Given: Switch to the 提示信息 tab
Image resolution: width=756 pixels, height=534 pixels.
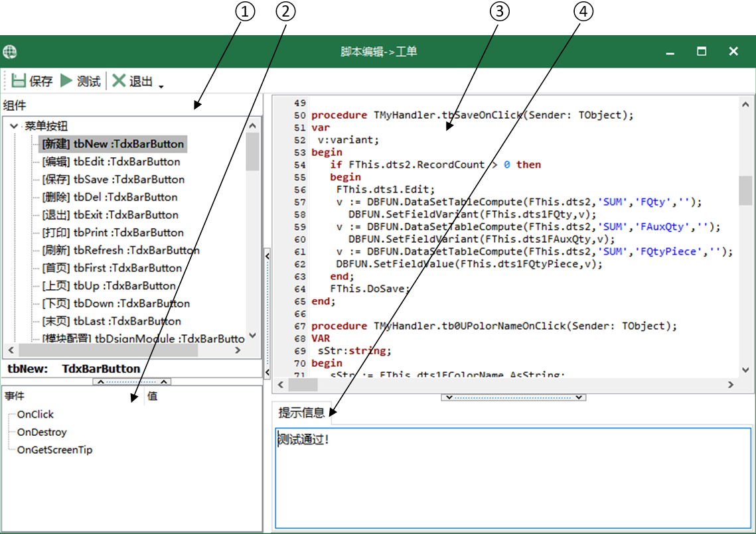Looking at the screenshot, I should pyautogui.click(x=301, y=413).
